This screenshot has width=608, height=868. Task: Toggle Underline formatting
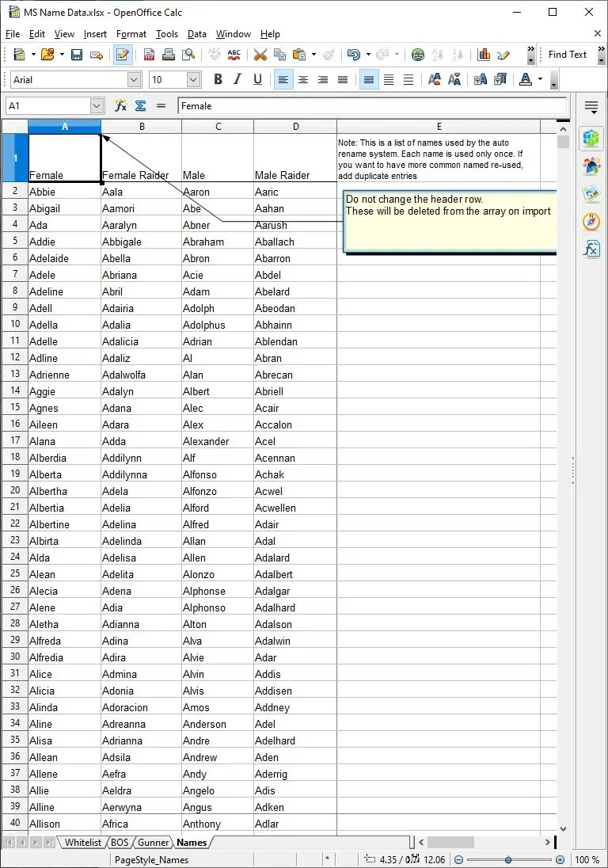point(257,80)
